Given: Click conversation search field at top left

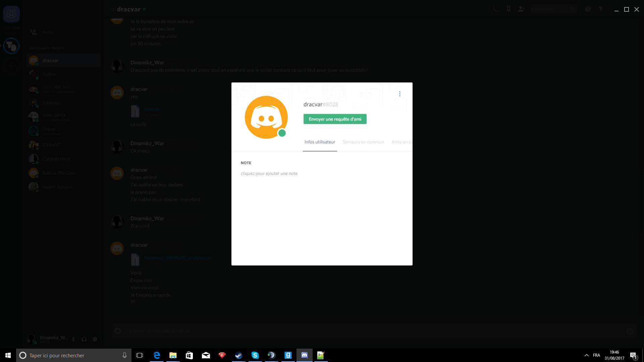Looking at the screenshot, I should pyautogui.click(x=63, y=9).
